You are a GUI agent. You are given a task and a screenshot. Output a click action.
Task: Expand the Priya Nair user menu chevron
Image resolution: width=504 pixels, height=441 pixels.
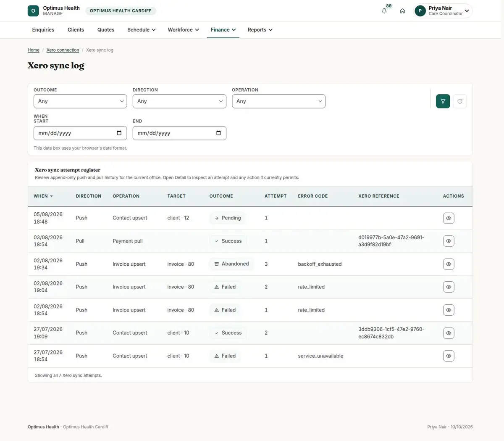tap(467, 11)
